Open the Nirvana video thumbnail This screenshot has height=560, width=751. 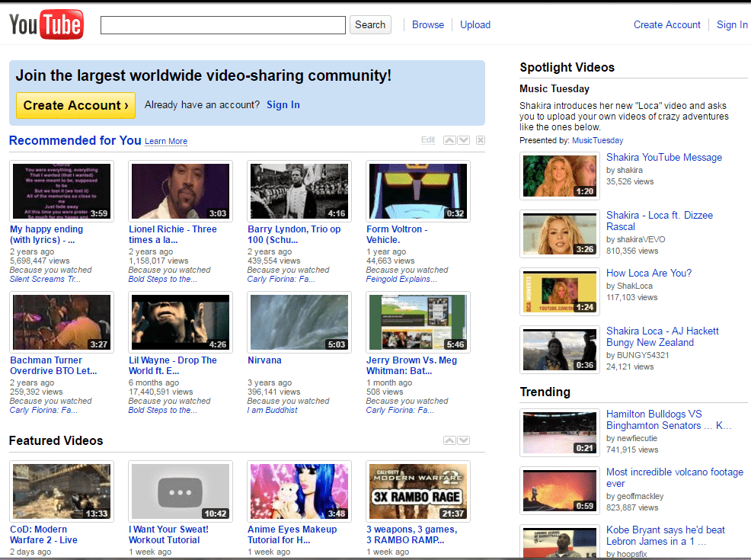(299, 322)
